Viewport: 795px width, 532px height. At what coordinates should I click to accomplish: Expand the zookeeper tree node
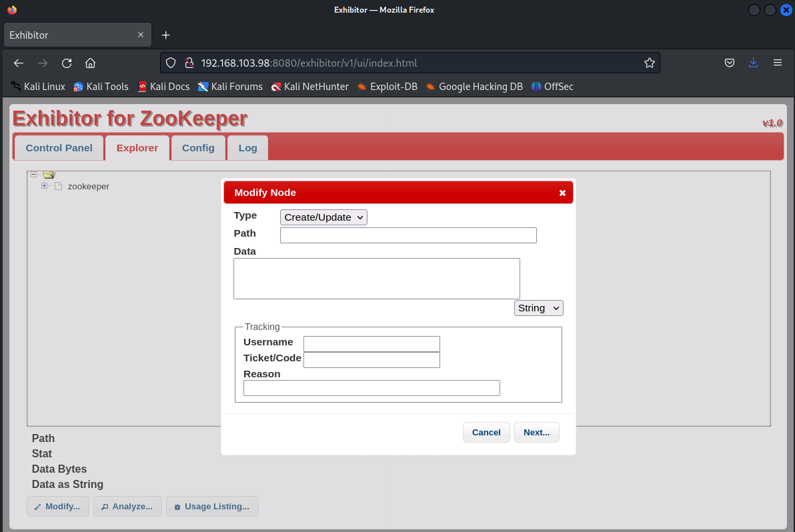point(45,186)
